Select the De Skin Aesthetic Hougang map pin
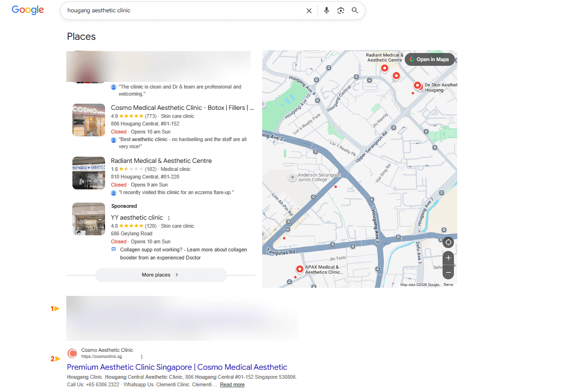568x392 pixels. 417,86
